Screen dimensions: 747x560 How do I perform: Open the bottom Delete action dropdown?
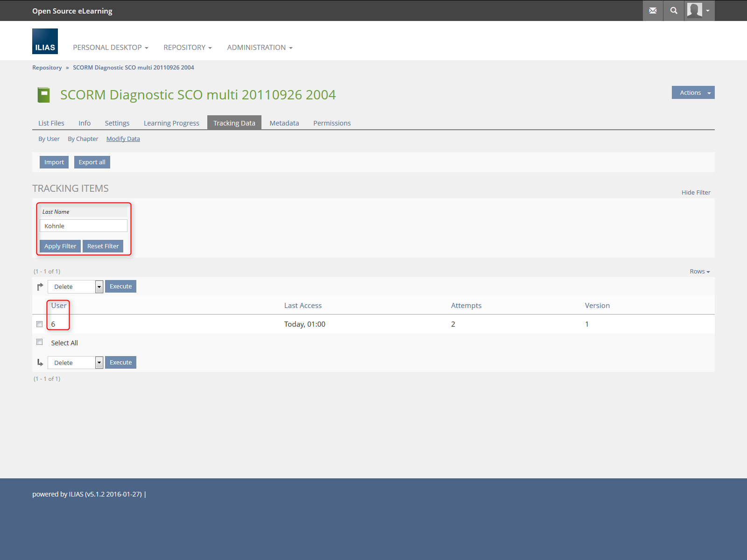(x=75, y=363)
